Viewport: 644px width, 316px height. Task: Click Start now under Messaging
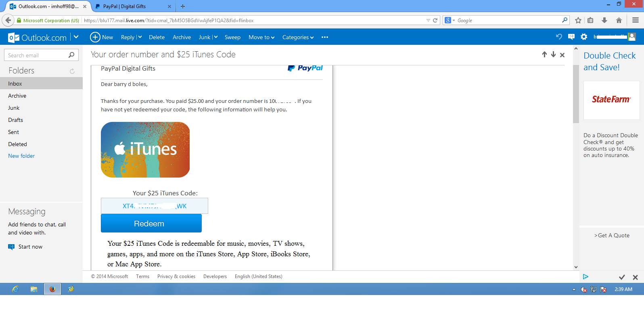(25, 247)
